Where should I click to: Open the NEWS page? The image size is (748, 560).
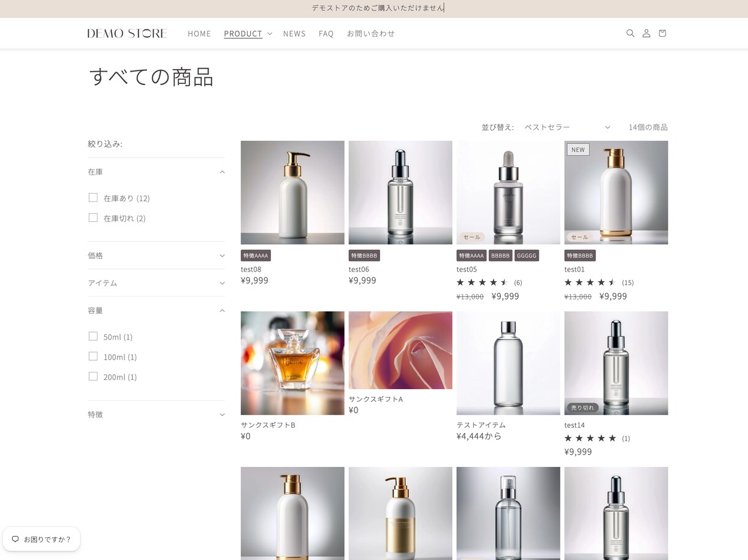294,34
